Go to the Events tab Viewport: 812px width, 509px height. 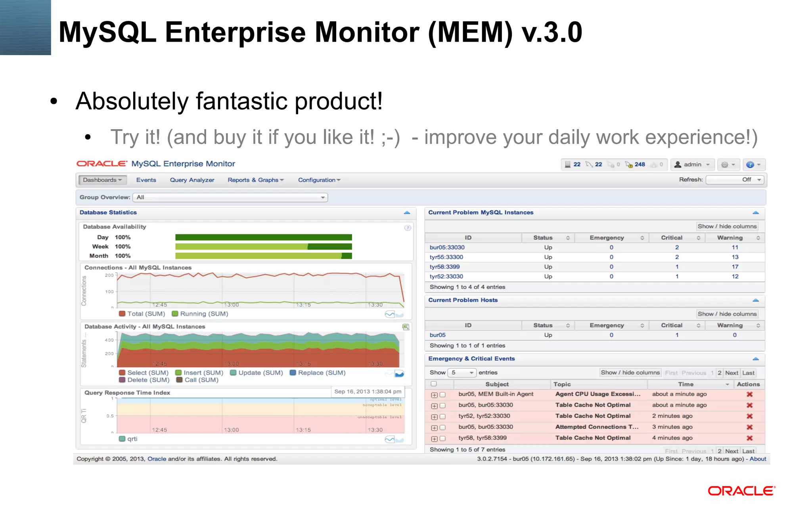146,180
